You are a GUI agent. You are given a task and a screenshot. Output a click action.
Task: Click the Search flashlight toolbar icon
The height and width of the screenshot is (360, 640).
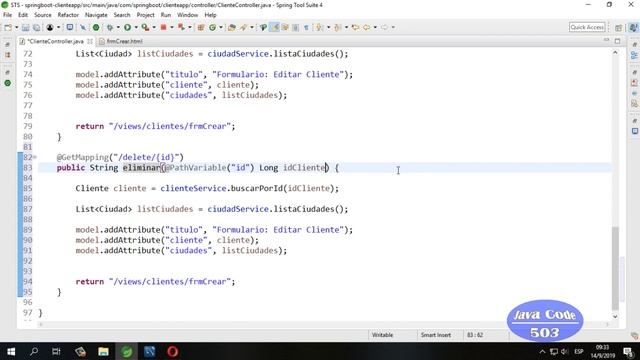tap(244, 27)
